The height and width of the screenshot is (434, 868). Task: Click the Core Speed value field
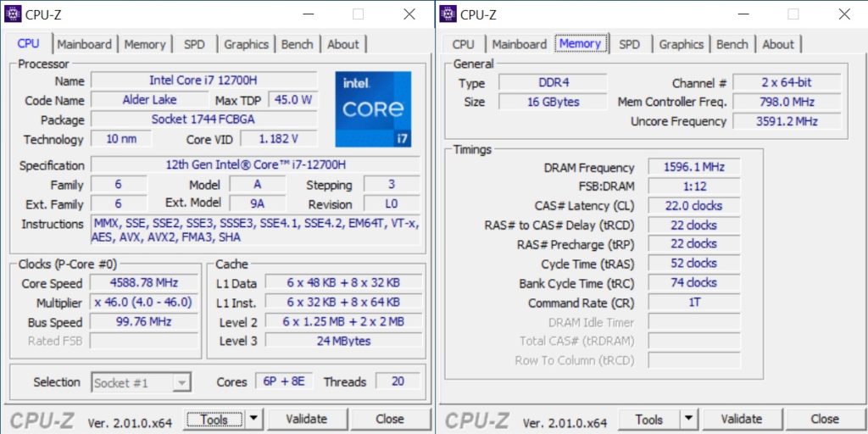145,283
